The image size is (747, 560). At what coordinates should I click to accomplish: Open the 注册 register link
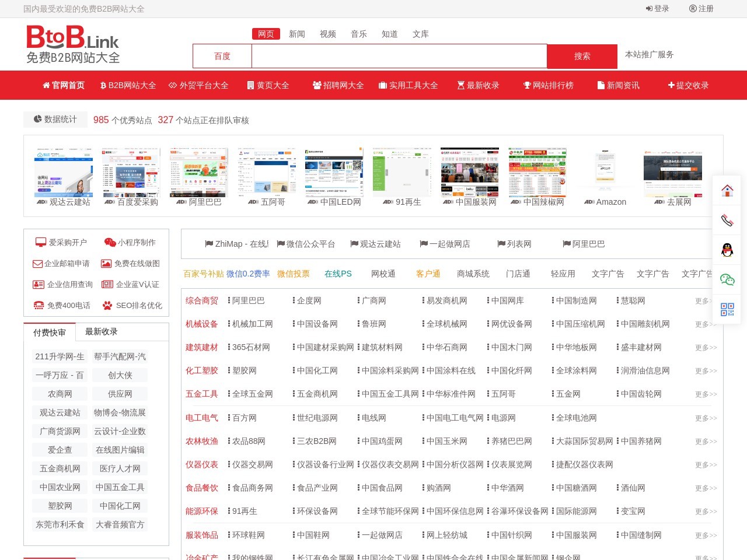click(x=701, y=9)
